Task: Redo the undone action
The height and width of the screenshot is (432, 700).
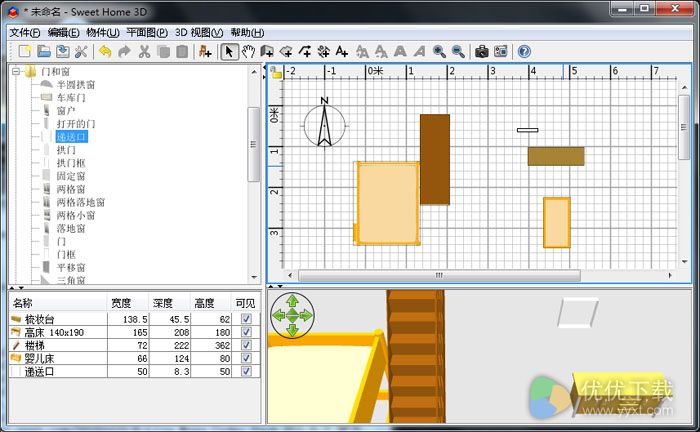Action: click(x=125, y=52)
